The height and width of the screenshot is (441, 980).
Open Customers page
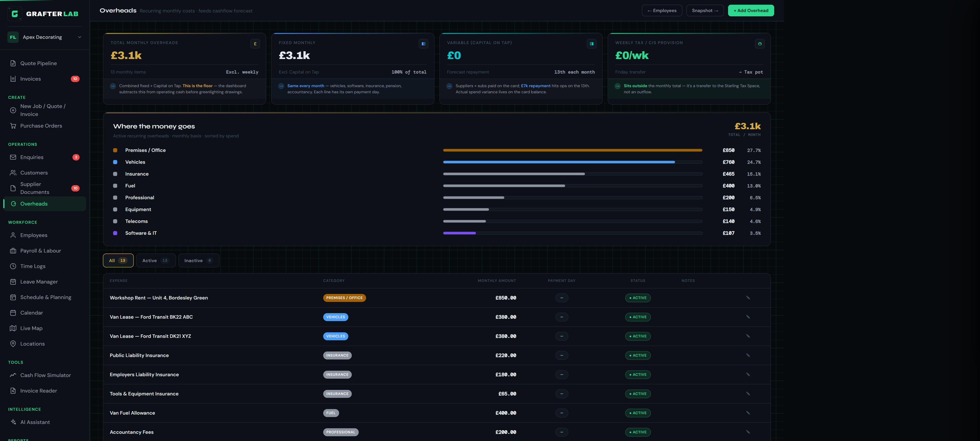point(45,173)
